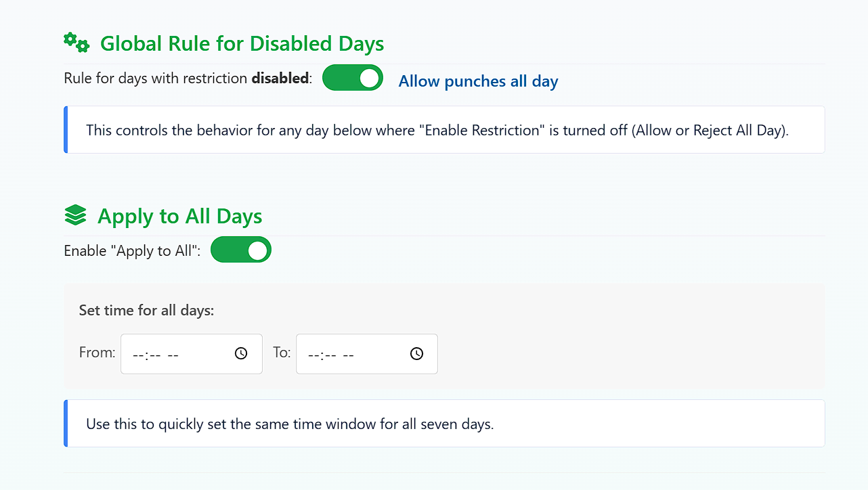Click the hour segment of the To time field
The height and width of the screenshot is (490, 868).
click(313, 353)
